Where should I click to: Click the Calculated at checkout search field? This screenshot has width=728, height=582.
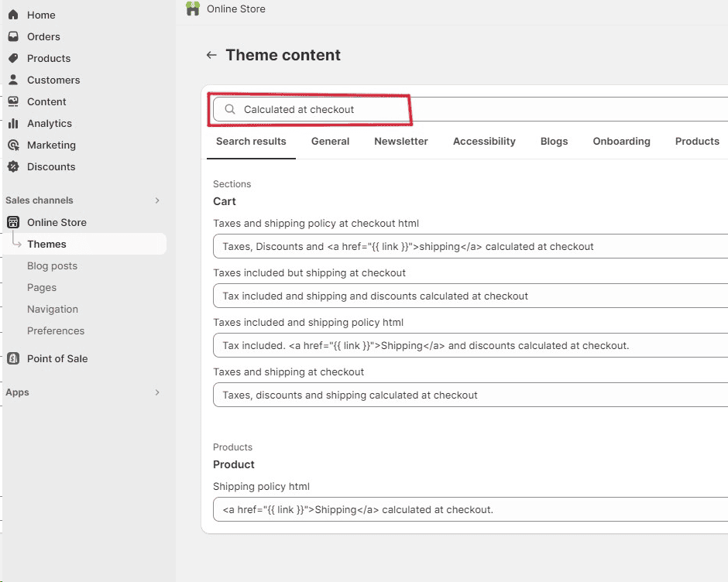(310, 109)
